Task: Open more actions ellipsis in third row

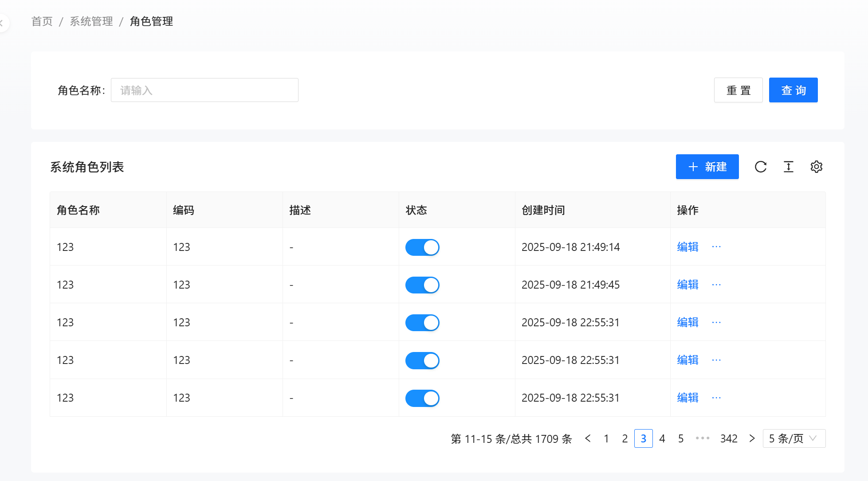Action: [716, 322]
